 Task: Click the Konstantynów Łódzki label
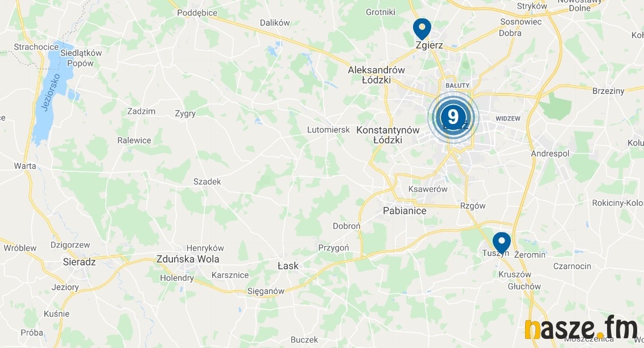(388, 135)
